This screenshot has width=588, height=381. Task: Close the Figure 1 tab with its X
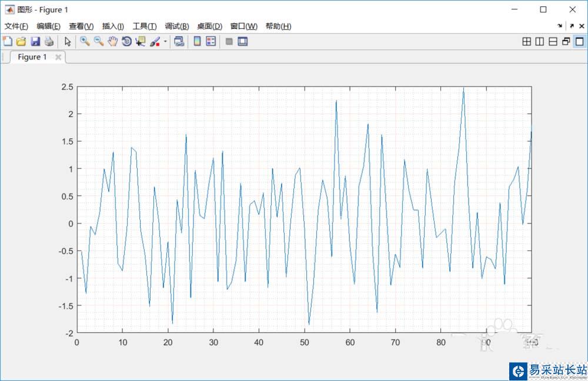(58, 57)
